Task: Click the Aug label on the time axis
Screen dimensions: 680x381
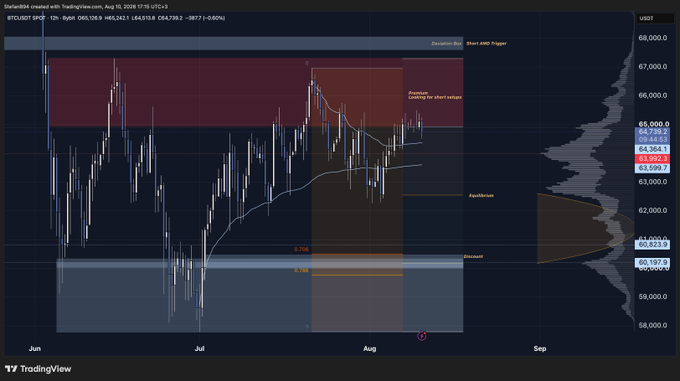Action: (369, 348)
